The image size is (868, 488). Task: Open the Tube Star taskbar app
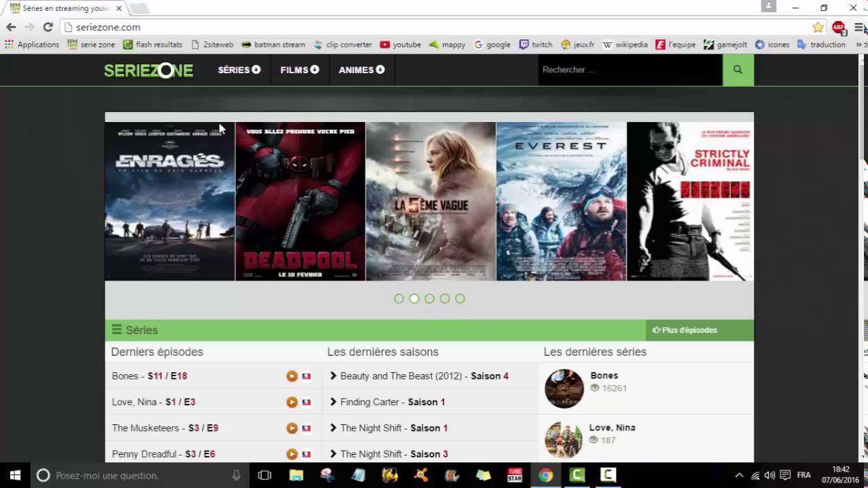click(x=515, y=475)
